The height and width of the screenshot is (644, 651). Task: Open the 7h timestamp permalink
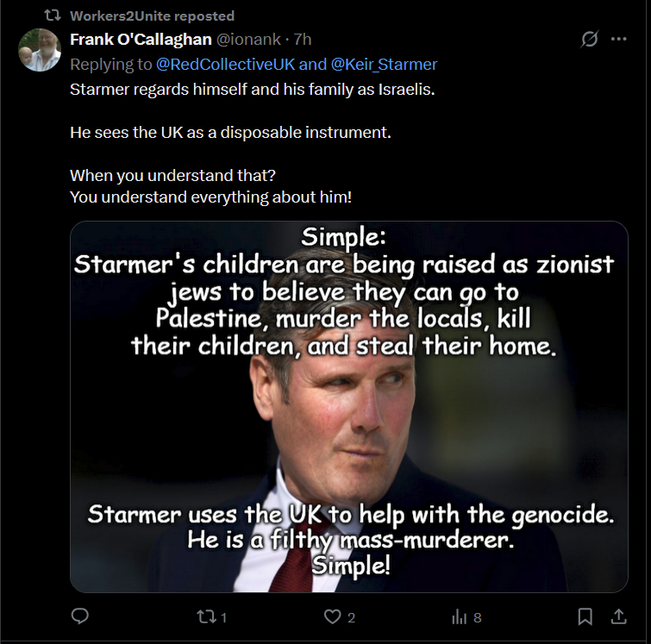(303, 40)
